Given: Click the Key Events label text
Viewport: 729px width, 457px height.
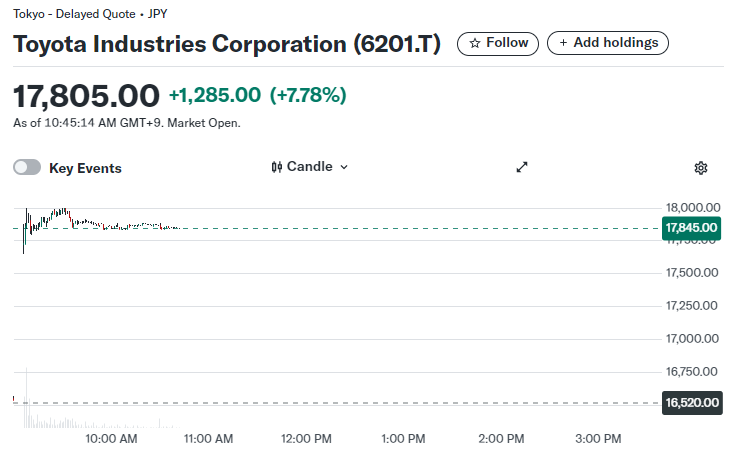Looking at the screenshot, I should click(x=85, y=168).
